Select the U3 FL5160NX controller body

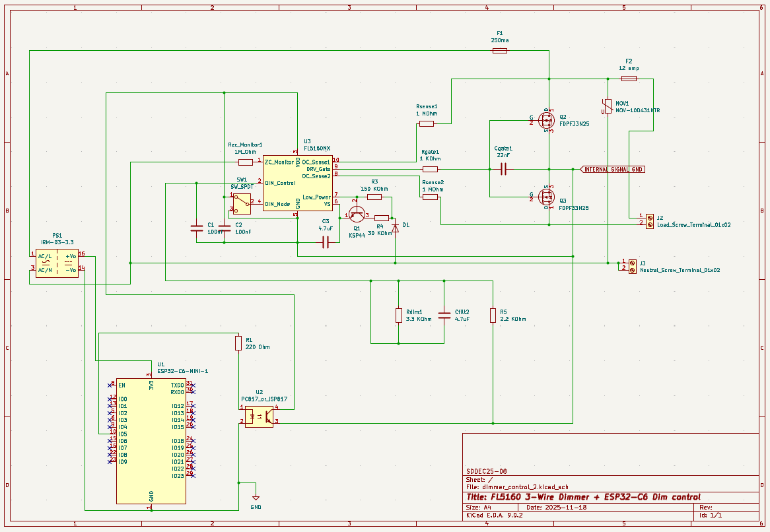tap(297, 183)
